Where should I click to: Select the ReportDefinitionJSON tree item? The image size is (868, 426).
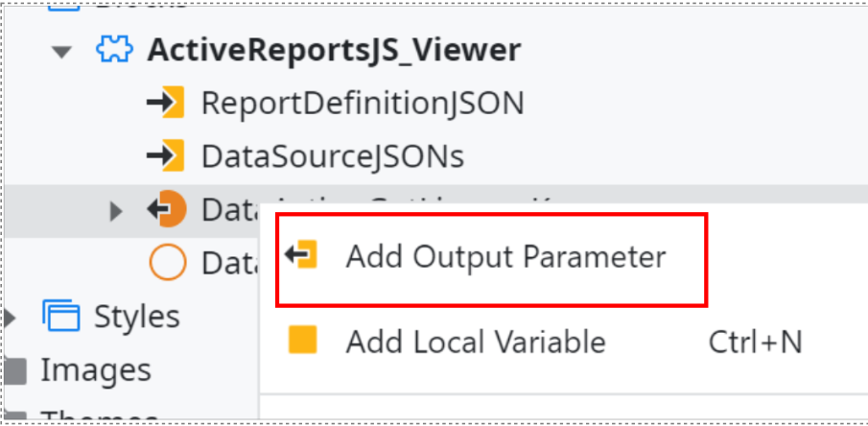pos(363,103)
